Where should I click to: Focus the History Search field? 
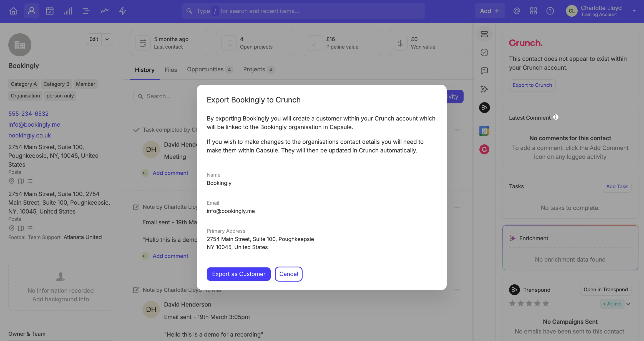(x=165, y=96)
